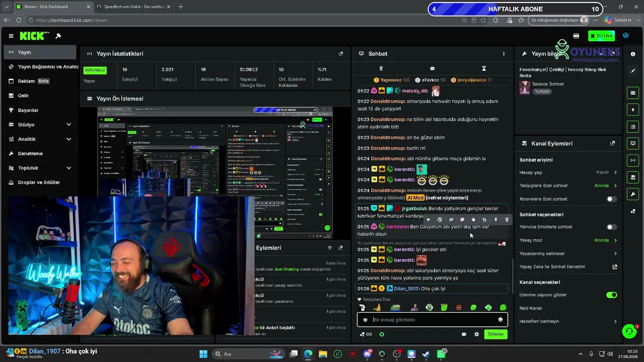Open Droplar ve ödüller menu item
Viewport: 644px width, 362px height.
tap(40, 183)
